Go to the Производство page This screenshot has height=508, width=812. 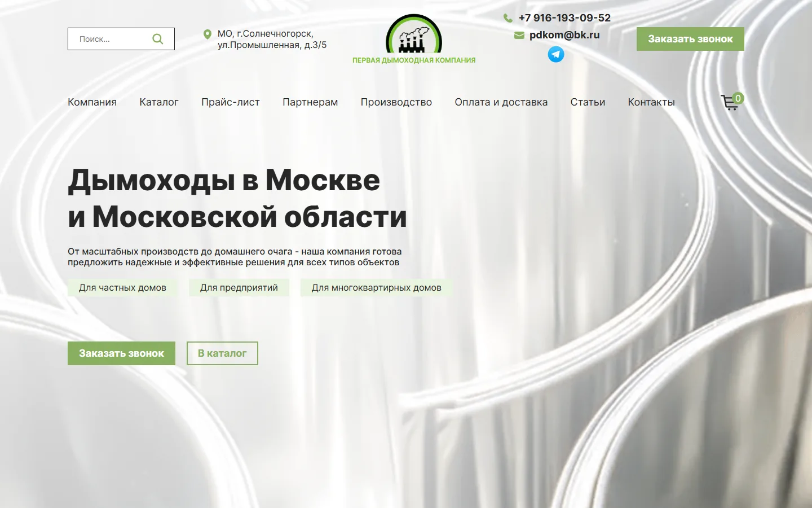pos(396,102)
